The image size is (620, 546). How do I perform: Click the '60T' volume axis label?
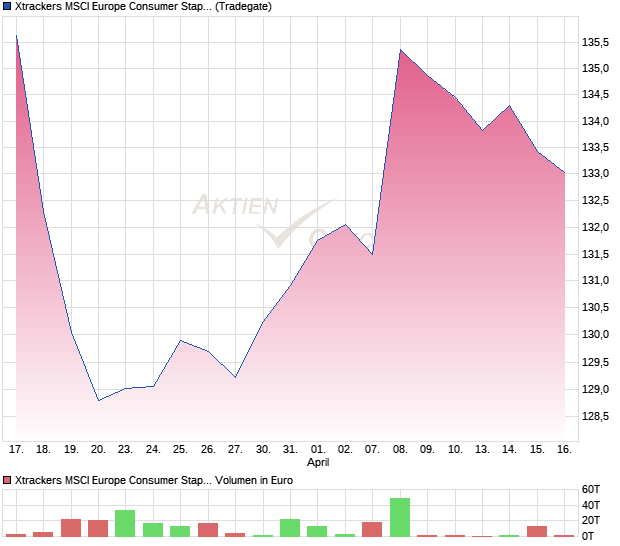coord(591,489)
